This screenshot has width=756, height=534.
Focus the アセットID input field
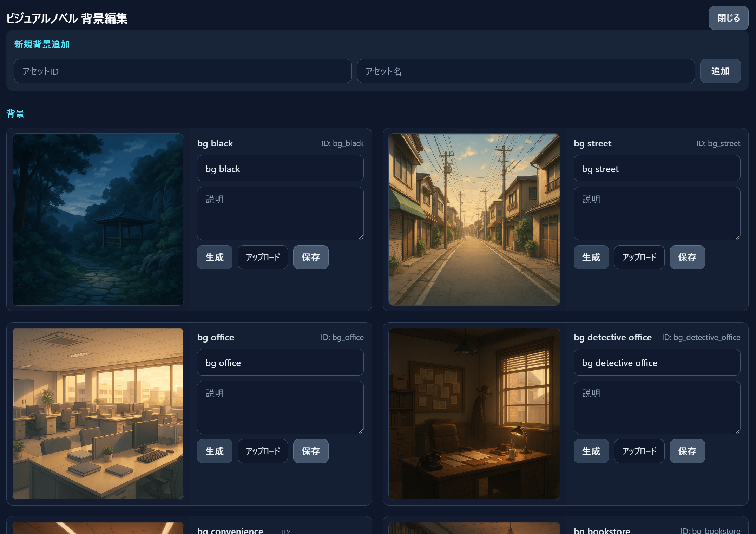183,71
